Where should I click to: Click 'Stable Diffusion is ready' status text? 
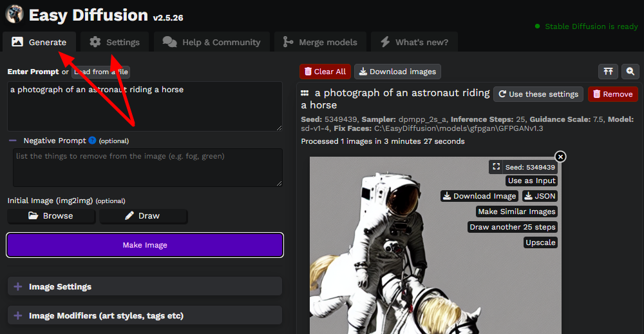(x=591, y=26)
